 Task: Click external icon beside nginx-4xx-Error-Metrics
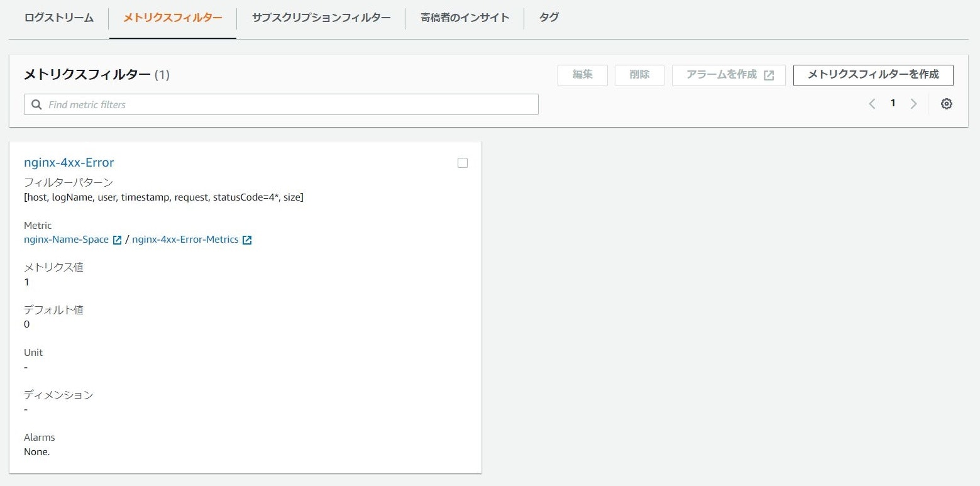point(247,240)
